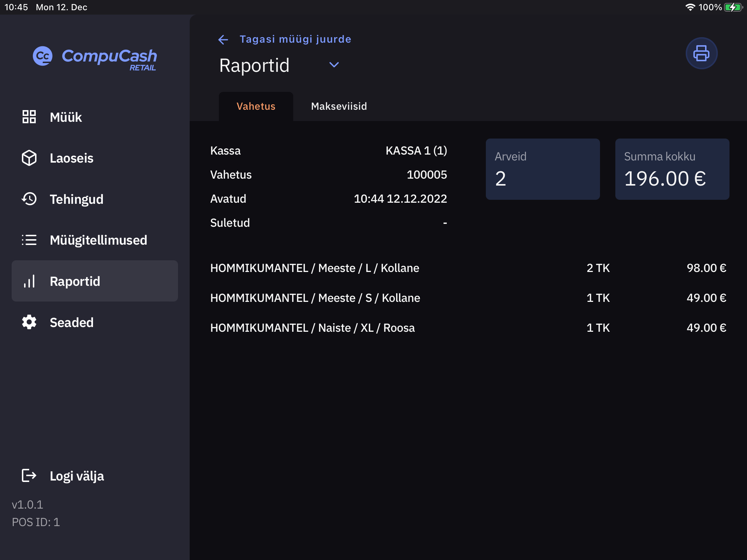Select HOMMIKUMANTEL Meeste L Kollane row

click(468, 268)
